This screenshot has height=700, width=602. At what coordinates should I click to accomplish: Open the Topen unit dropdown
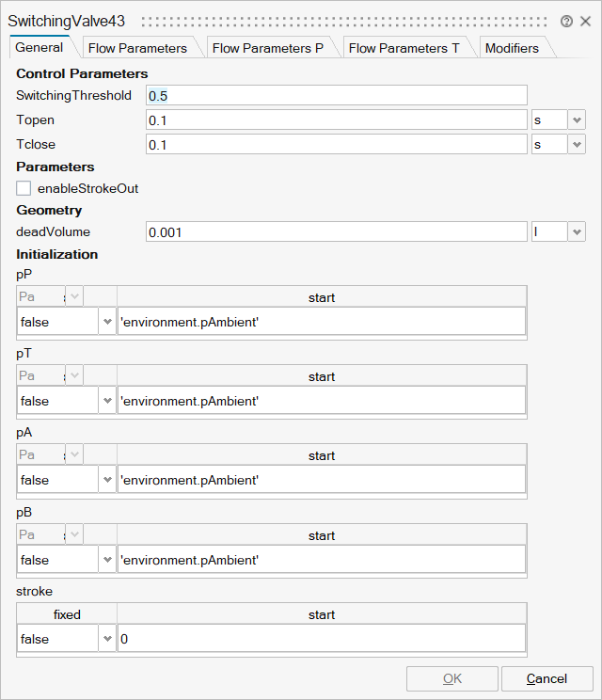577,119
